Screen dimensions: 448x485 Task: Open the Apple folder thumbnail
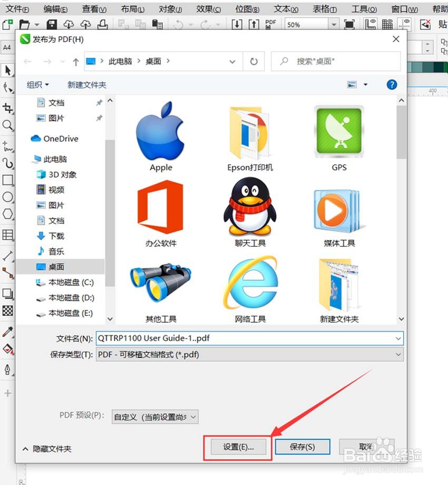click(x=161, y=136)
